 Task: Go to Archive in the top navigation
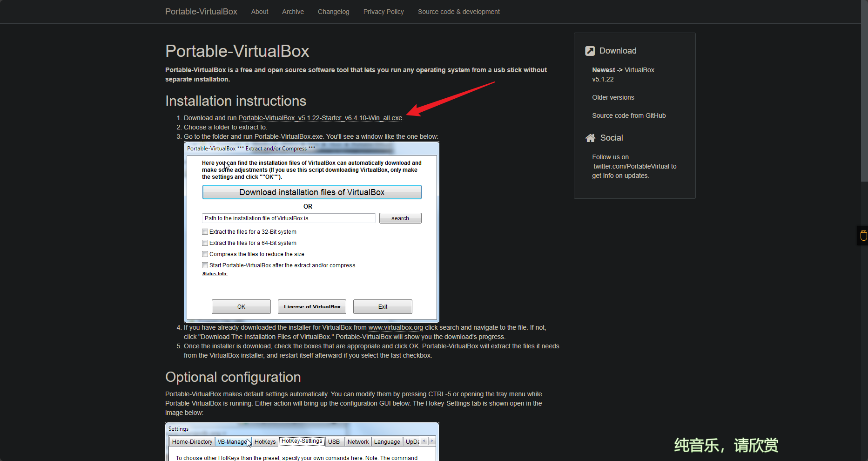(x=293, y=12)
